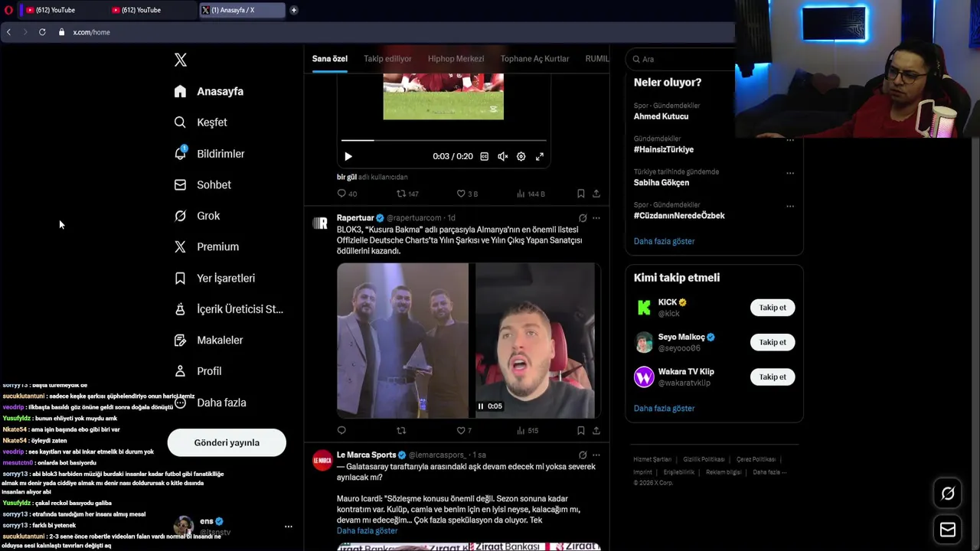Follow KICK account
Image resolution: width=980 pixels, height=551 pixels.
coord(773,308)
